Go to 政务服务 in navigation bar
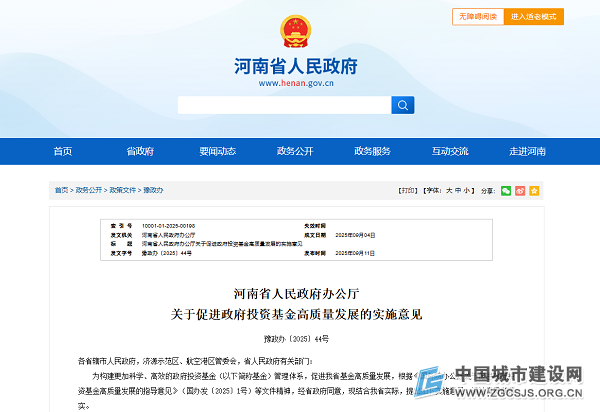 372,151
